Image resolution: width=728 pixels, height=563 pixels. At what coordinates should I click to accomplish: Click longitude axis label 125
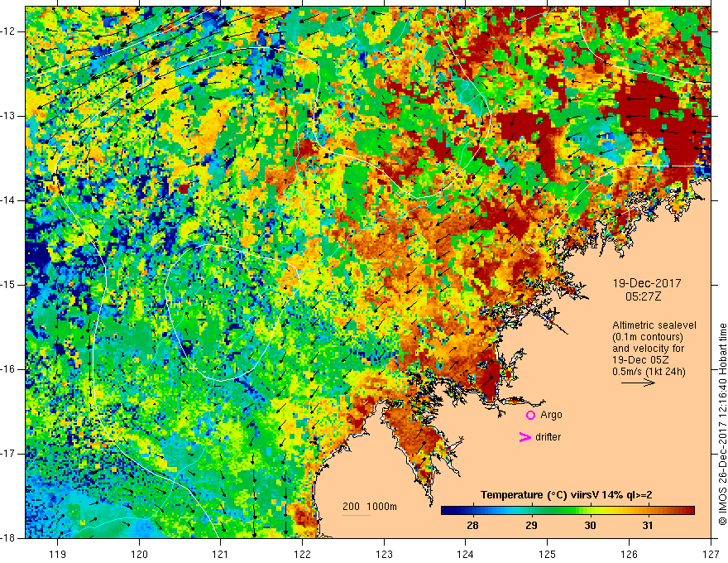coord(548,554)
